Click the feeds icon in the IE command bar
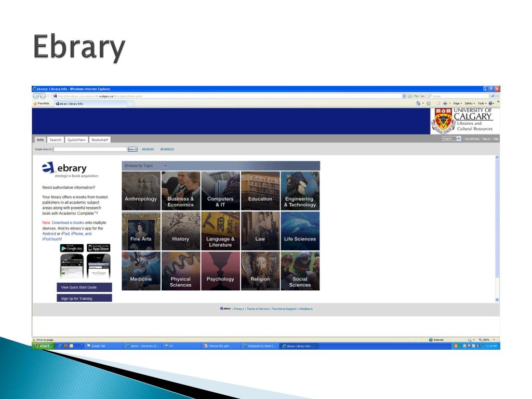Image resolution: width=532 pixels, height=399 pixels. point(429,103)
